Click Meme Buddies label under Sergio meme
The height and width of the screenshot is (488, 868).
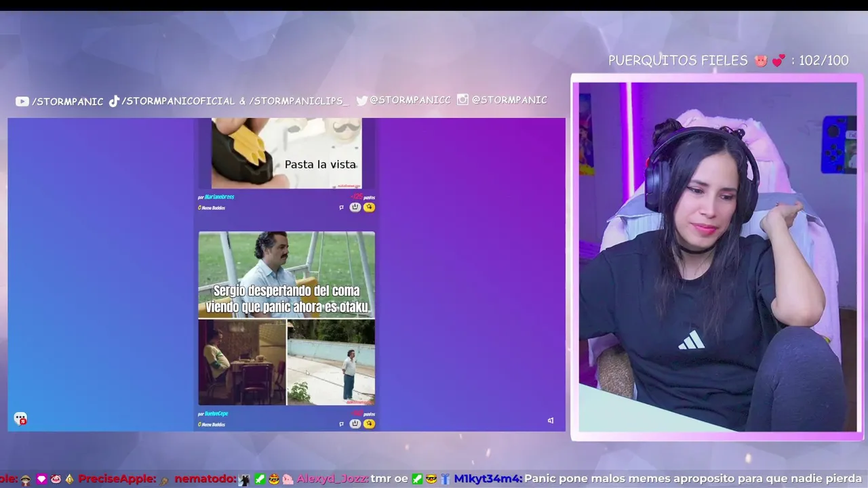(212, 425)
